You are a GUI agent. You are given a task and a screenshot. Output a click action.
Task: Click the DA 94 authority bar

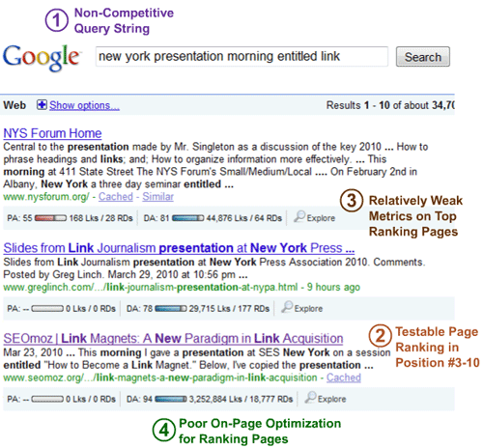171,399
